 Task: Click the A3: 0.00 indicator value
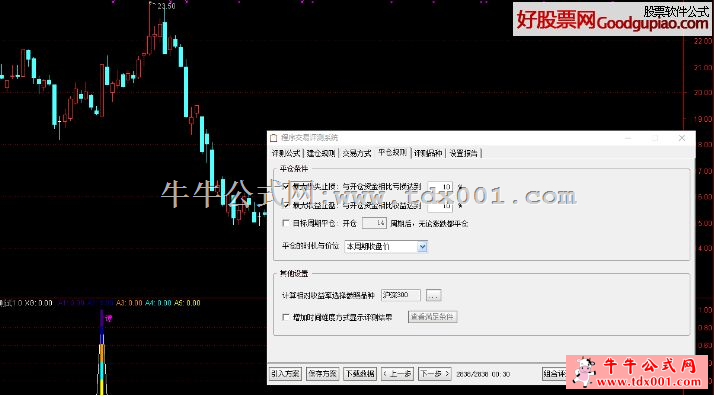pos(129,303)
